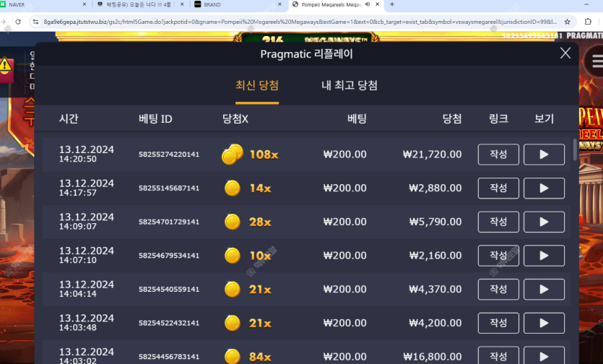
Task: Reload the page
Action: [17, 22]
